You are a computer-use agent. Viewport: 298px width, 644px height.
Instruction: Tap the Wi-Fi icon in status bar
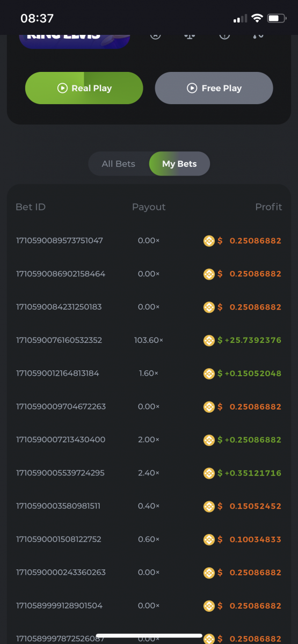tap(257, 19)
